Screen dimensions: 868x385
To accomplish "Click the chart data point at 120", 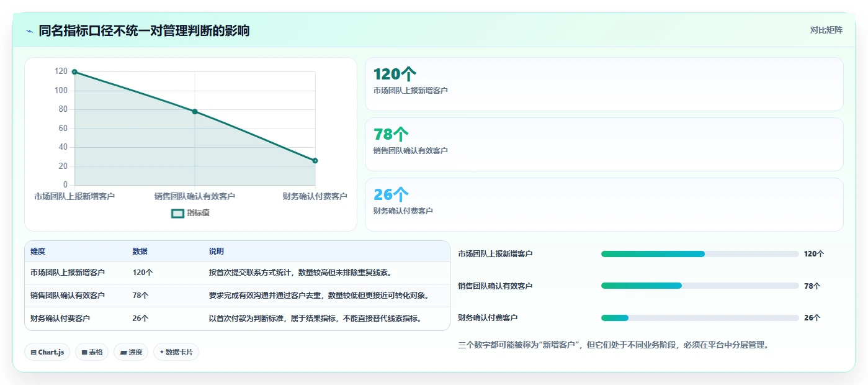I will pyautogui.click(x=74, y=72).
